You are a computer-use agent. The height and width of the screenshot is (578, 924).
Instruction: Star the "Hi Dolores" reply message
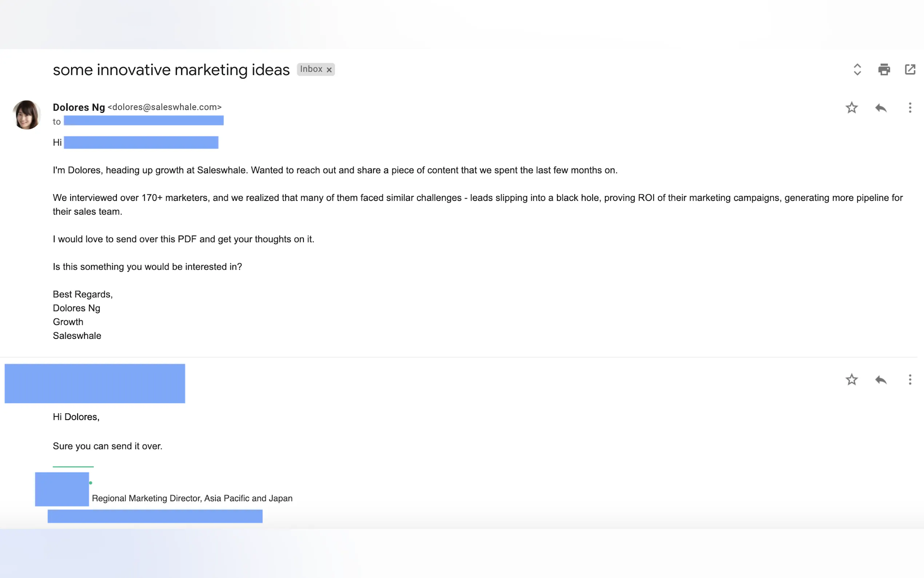point(851,380)
